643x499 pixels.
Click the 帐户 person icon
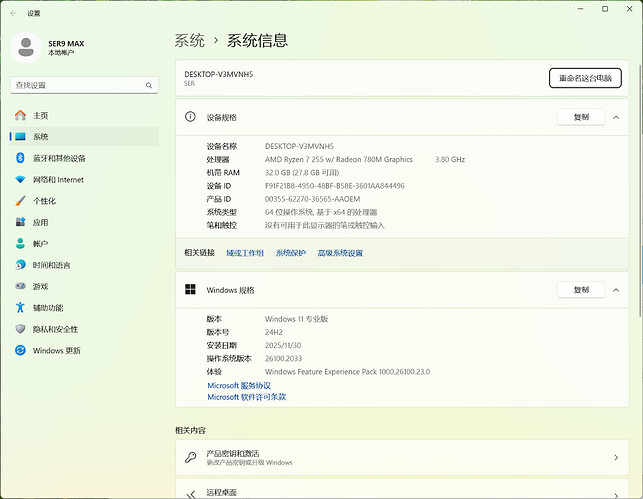tap(20, 243)
